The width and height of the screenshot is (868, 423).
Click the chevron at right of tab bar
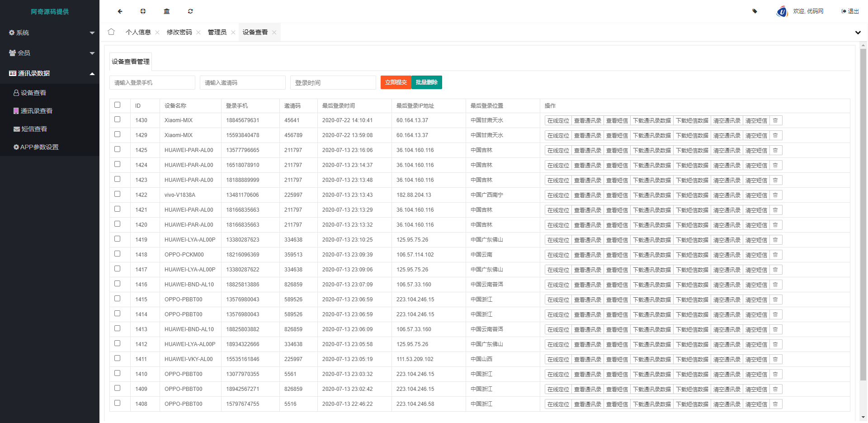pos(858,32)
